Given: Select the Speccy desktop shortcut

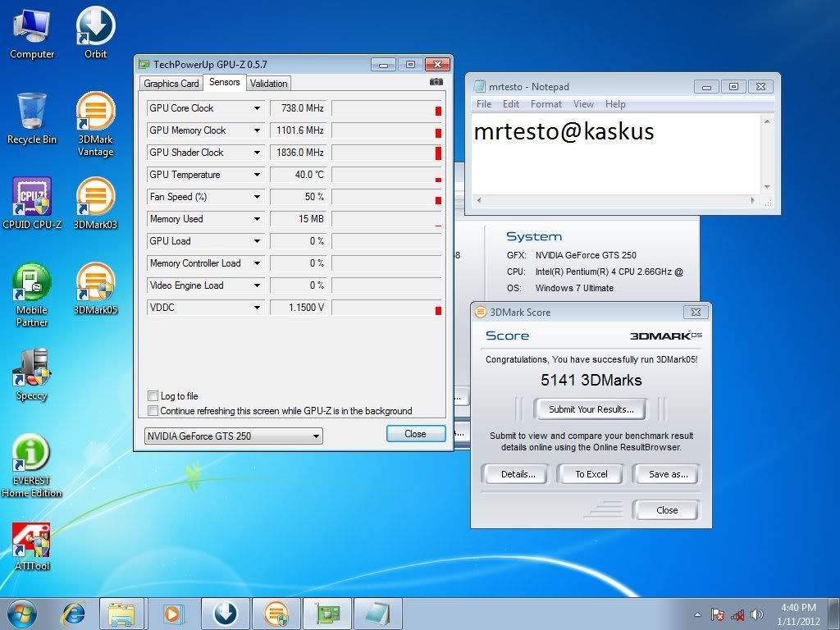Looking at the screenshot, I should coord(32,374).
